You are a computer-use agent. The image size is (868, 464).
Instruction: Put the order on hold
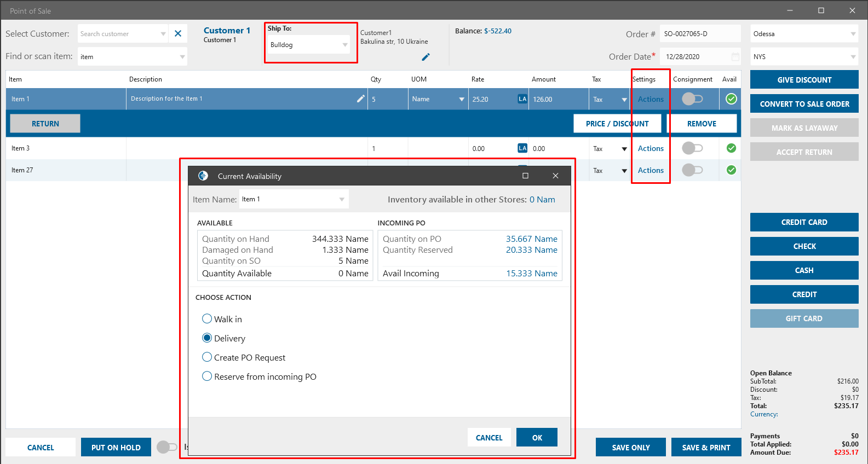(116, 447)
